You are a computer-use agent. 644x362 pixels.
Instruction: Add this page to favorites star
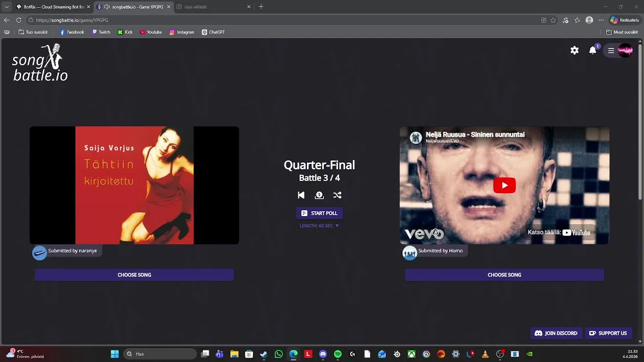click(x=553, y=20)
